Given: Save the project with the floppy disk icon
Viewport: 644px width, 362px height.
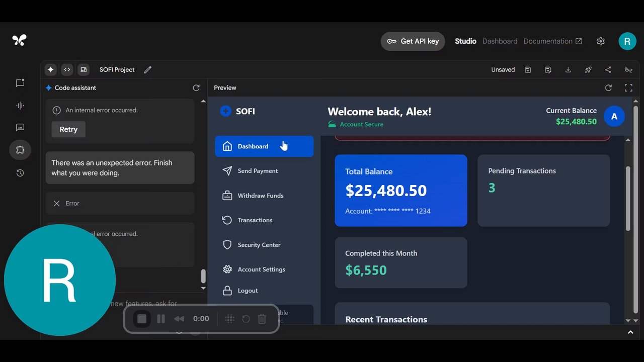Looking at the screenshot, I should point(528,70).
